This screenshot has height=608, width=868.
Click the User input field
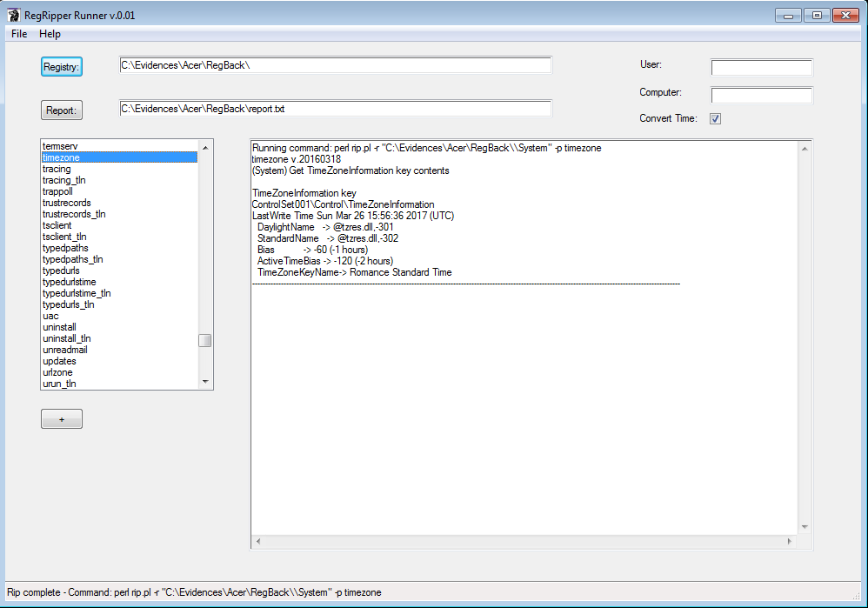point(761,68)
